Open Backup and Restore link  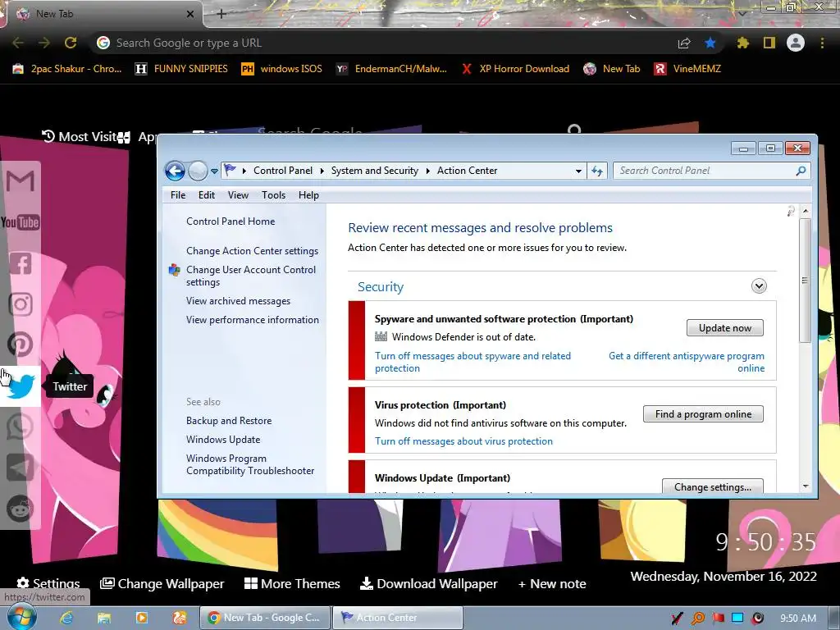tap(229, 421)
